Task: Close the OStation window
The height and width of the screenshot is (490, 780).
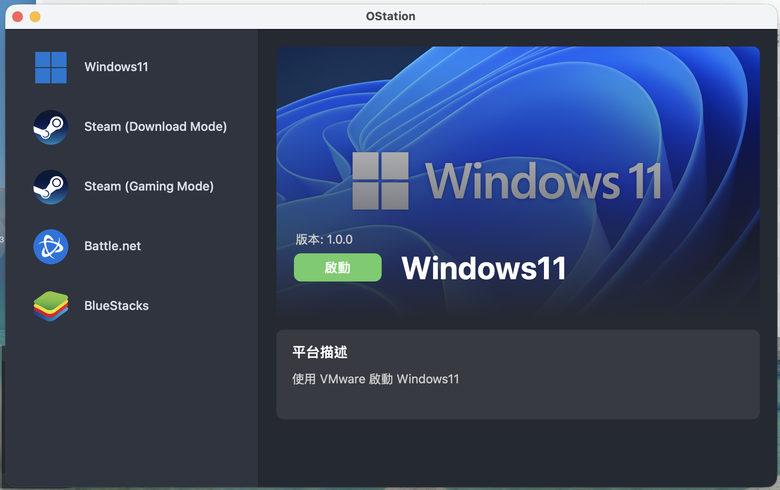Action: click(x=17, y=17)
